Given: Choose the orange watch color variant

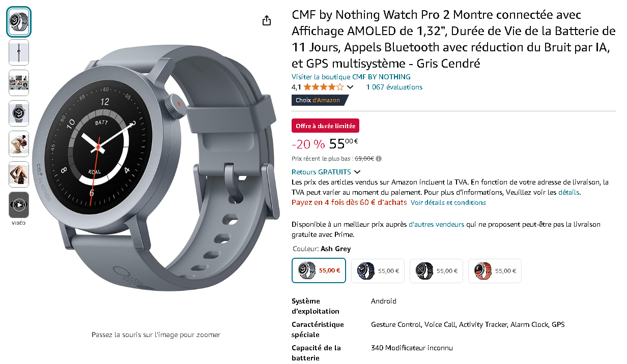Looking at the screenshot, I should click(495, 271).
